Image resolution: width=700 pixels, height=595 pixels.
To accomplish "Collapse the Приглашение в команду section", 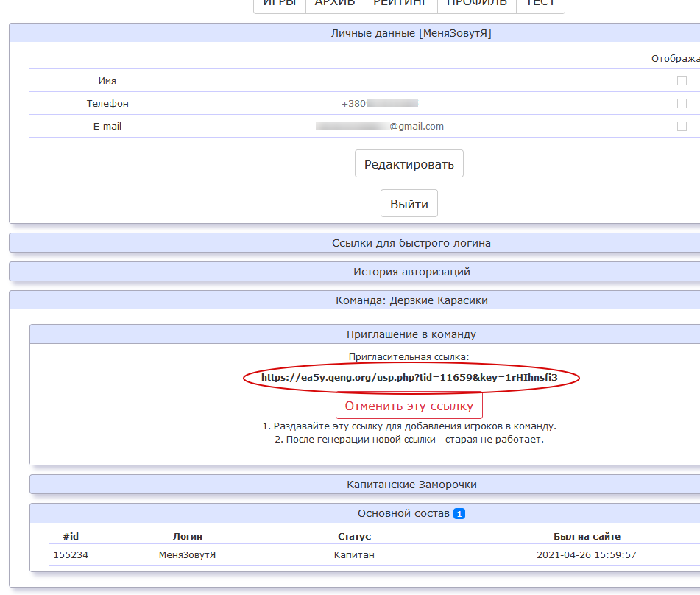I will (411, 334).
